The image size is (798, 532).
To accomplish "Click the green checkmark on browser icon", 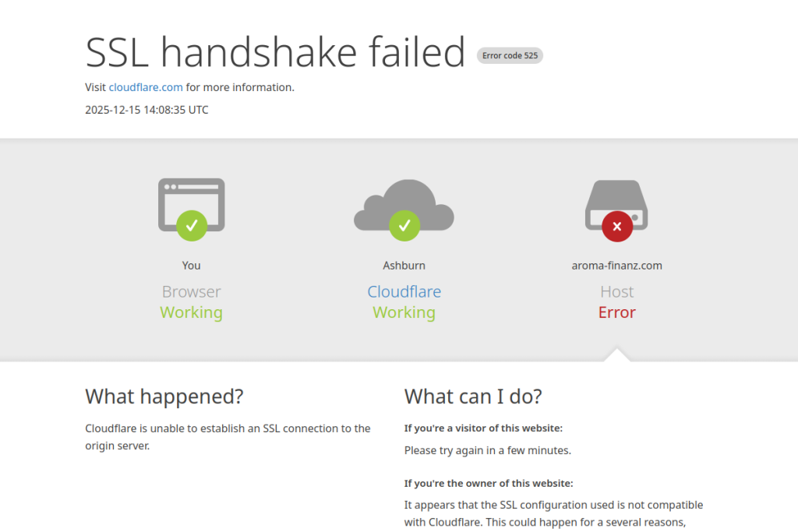I will tap(192, 226).
